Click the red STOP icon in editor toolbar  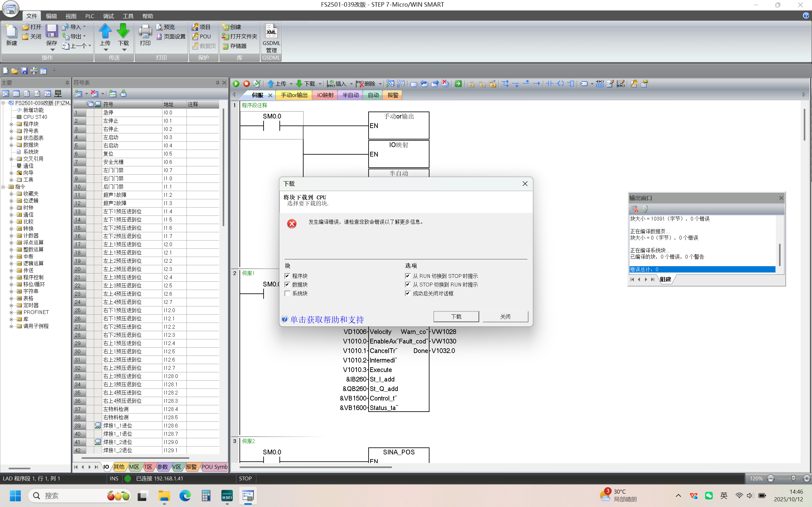pos(247,84)
